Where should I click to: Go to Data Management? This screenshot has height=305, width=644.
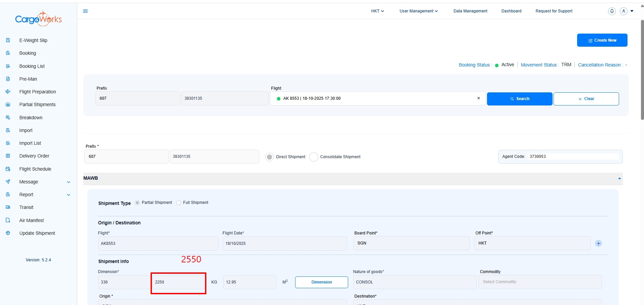click(470, 11)
